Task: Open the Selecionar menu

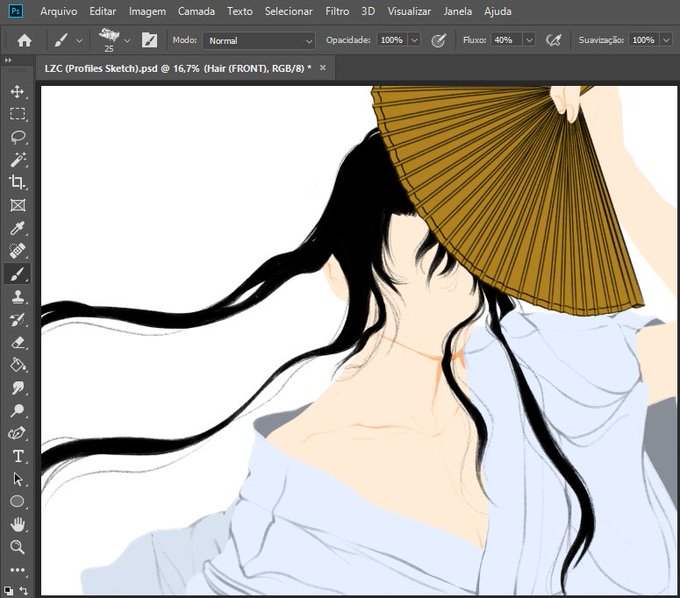Action: coord(289,11)
